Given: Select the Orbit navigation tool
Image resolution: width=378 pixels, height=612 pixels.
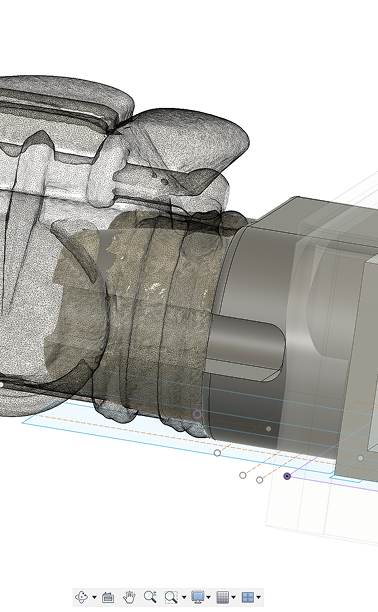Looking at the screenshot, I should pyautogui.click(x=82, y=597).
